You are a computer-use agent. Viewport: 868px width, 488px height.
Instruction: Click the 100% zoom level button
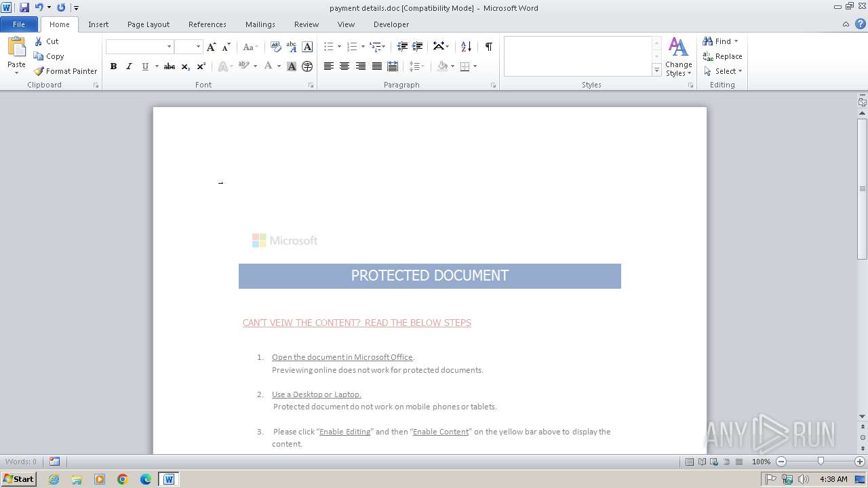(761, 462)
